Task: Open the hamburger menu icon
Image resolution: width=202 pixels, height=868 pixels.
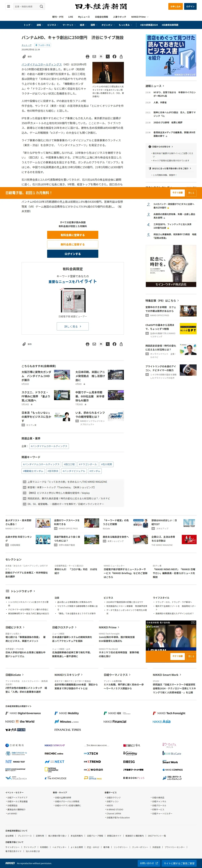Action: (8, 6)
